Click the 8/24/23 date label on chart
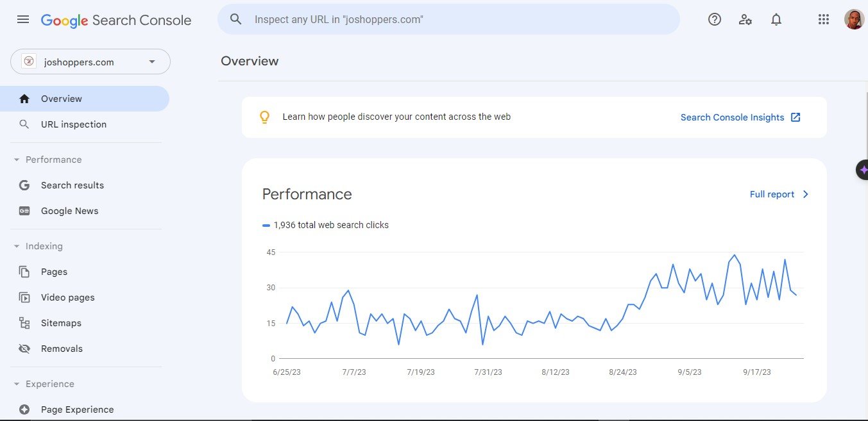868x421 pixels. tap(623, 372)
